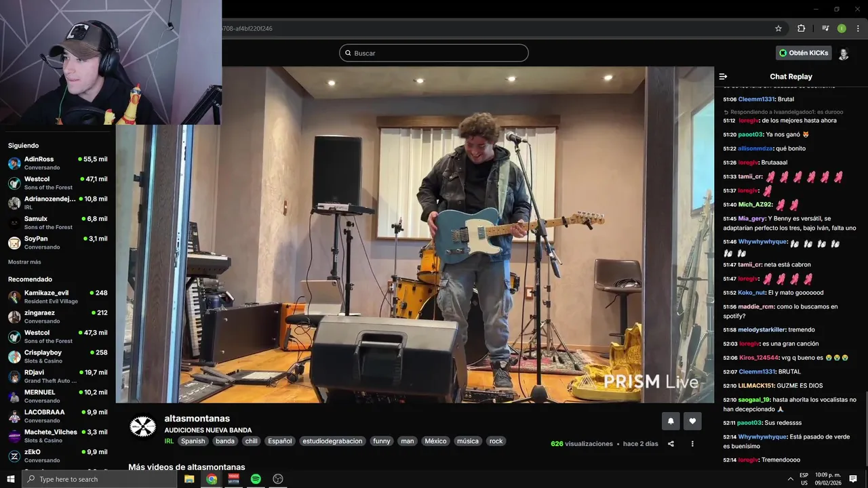The width and height of the screenshot is (868, 488).
Task: Click altasmontanas channel logo
Action: tap(142, 426)
